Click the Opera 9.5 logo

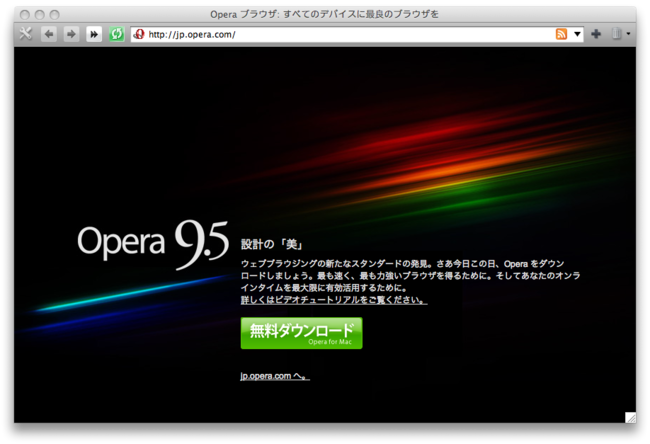pyautogui.click(x=153, y=244)
